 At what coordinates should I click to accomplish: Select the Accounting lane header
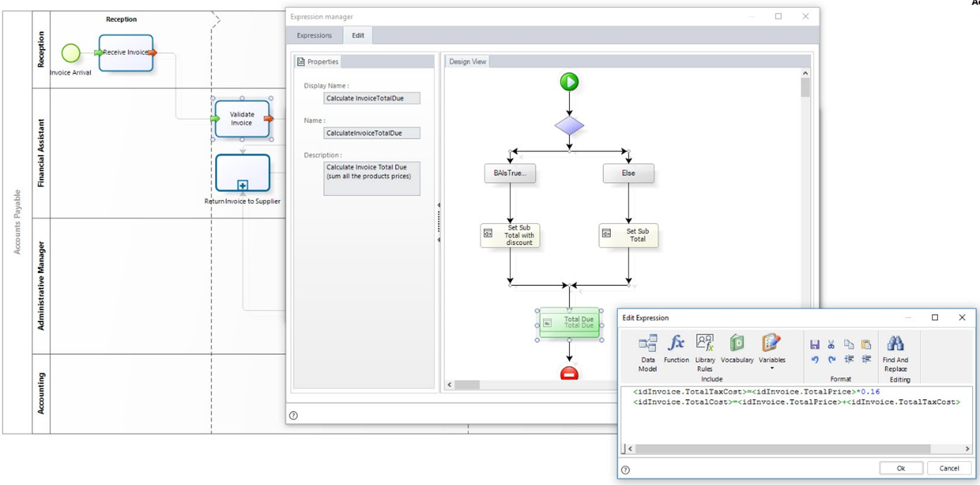pyautogui.click(x=41, y=393)
